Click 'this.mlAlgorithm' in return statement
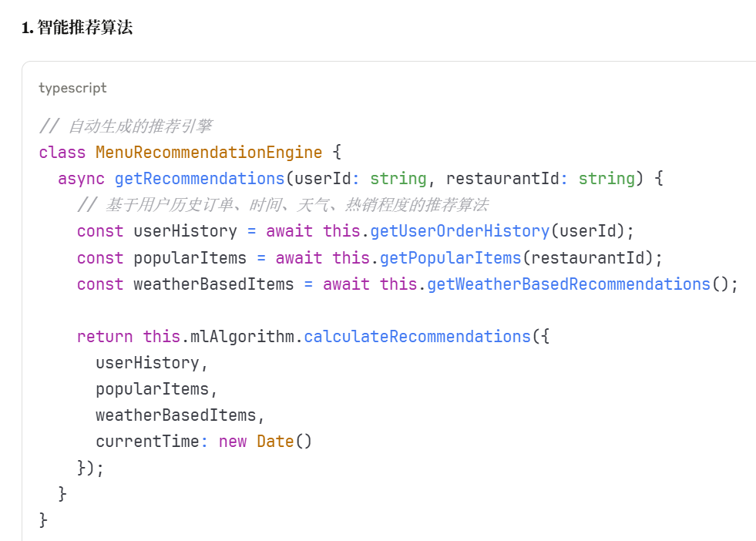Screen dimensions: 756x541 tap(218, 337)
